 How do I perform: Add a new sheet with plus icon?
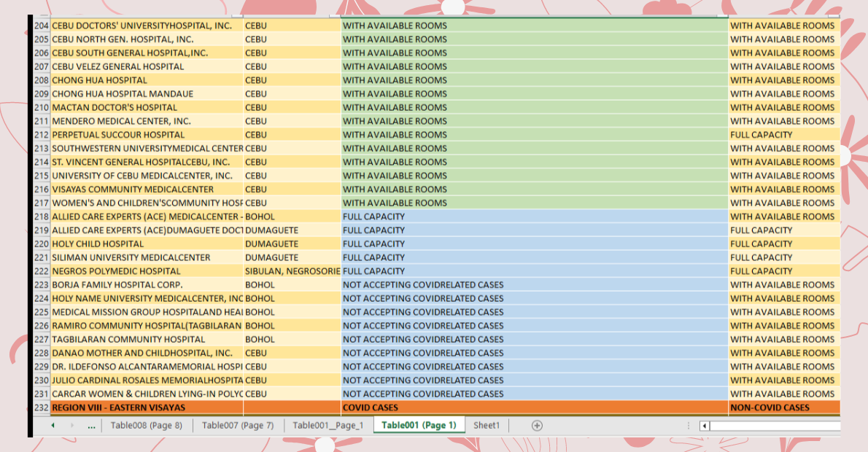pos(536,426)
